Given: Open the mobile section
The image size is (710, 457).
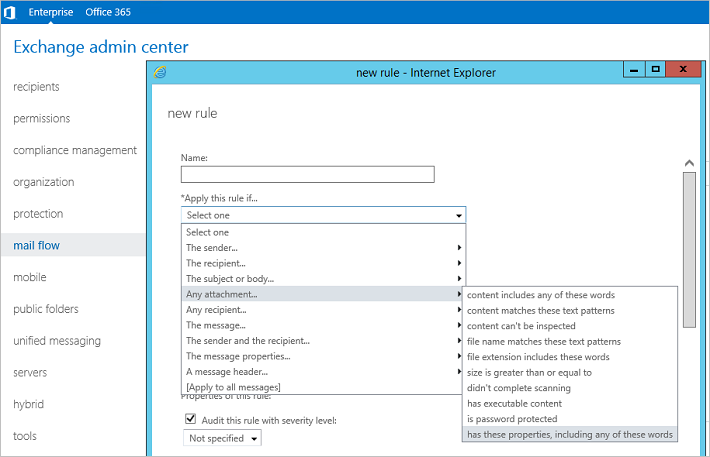Looking at the screenshot, I should [30, 277].
